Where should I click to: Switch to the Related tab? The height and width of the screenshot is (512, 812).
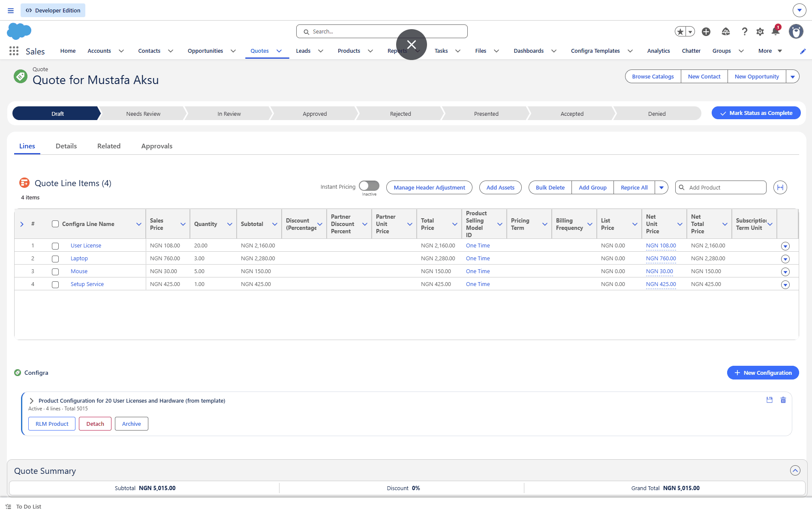(109, 146)
